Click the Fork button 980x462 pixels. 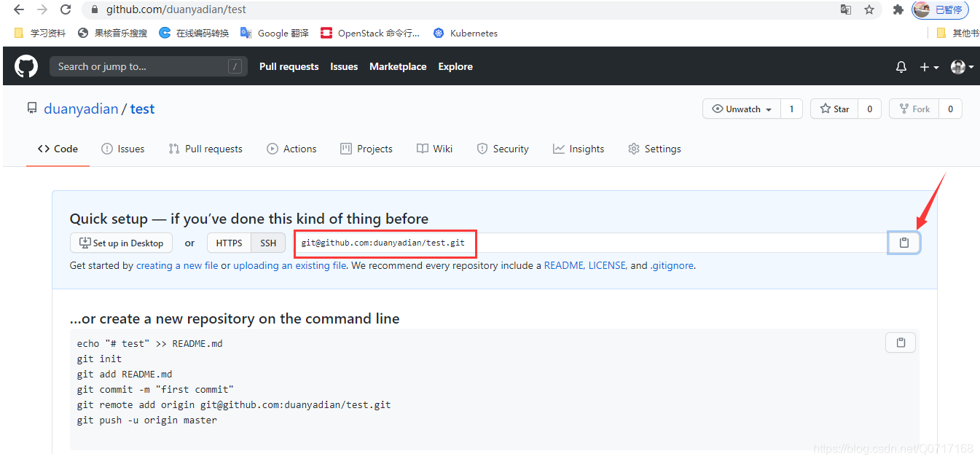(914, 109)
